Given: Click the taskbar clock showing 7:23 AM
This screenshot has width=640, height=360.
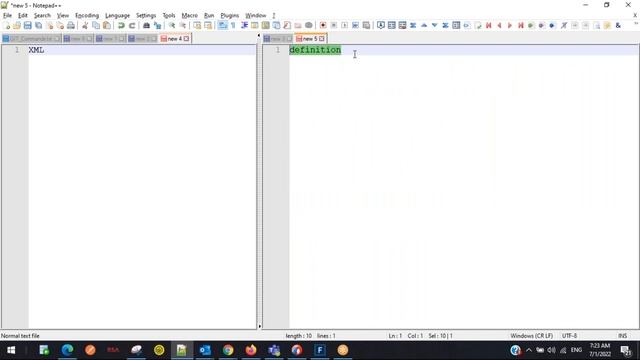Looking at the screenshot, I should click(600, 350).
